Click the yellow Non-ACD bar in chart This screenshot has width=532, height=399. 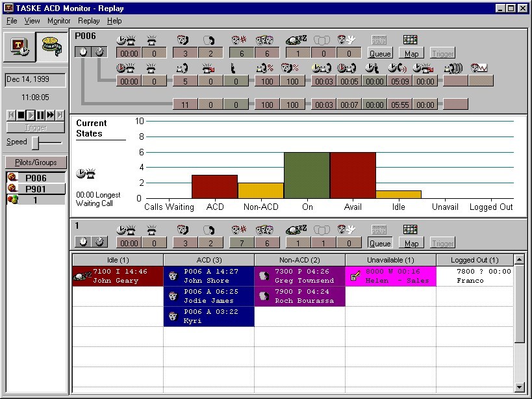pos(260,190)
